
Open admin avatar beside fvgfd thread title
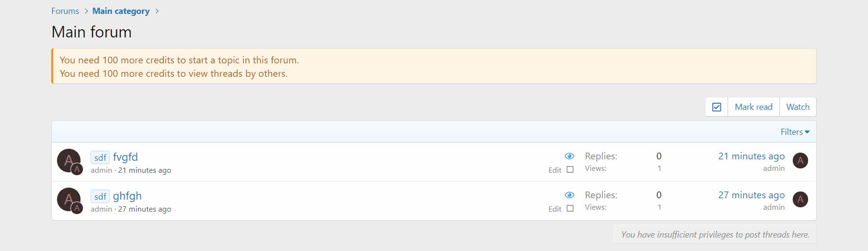pyautogui.click(x=69, y=160)
